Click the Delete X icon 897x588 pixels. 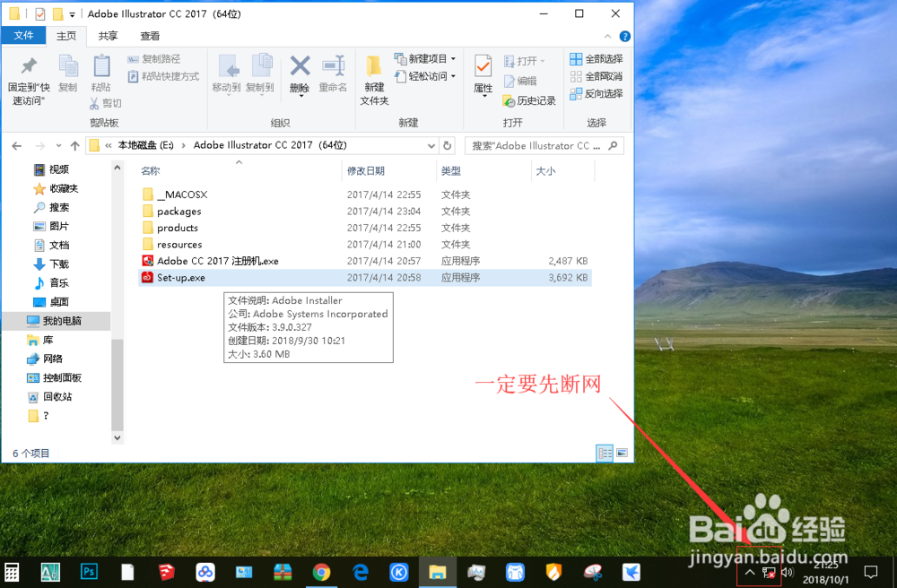(x=300, y=66)
